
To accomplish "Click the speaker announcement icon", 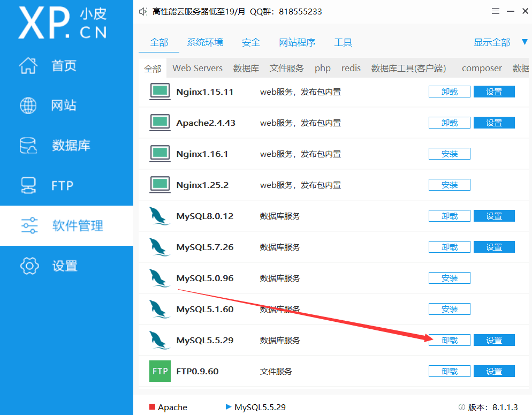I will pos(143,12).
